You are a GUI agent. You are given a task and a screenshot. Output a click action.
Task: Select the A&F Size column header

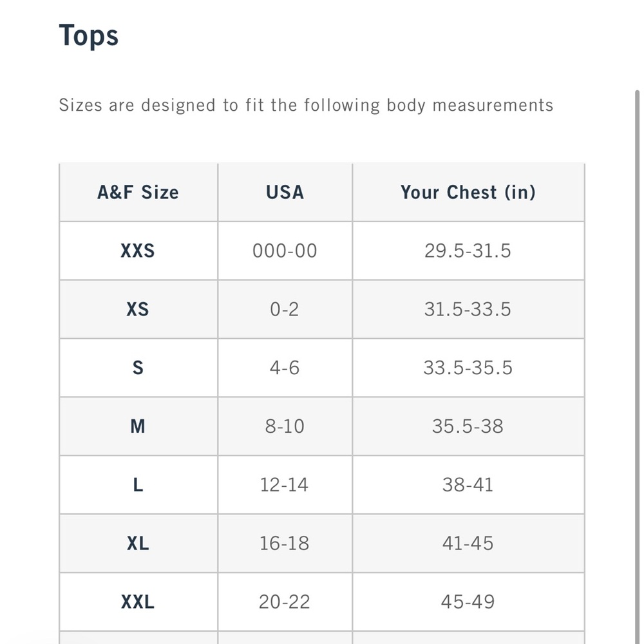138,192
